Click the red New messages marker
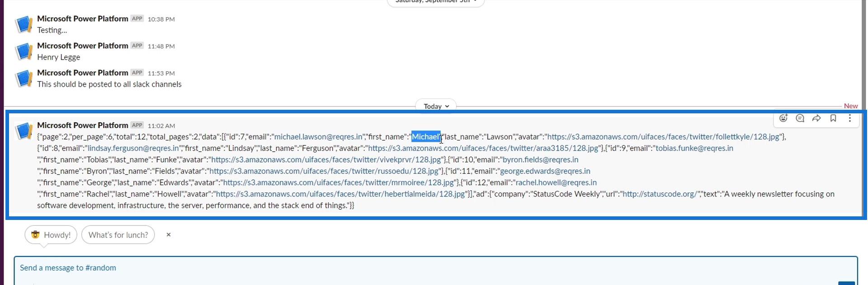 coord(851,106)
